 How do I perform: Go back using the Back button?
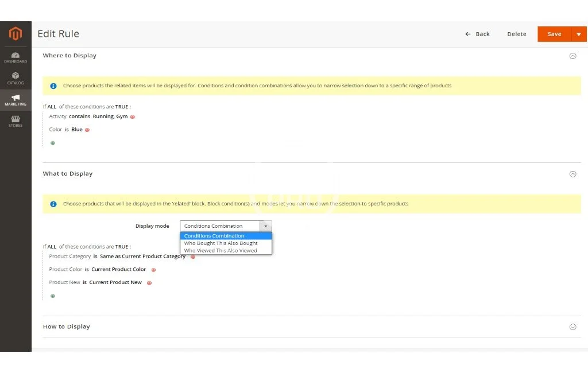click(x=478, y=34)
